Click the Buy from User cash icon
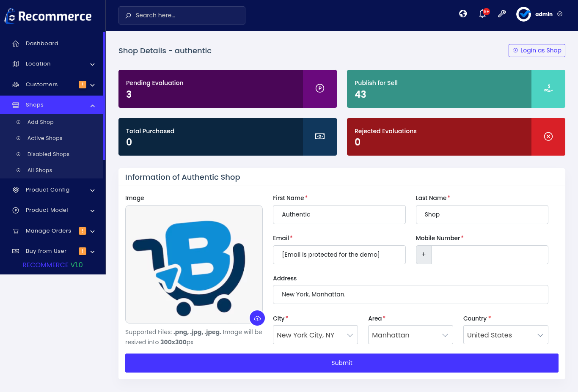This screenshot has height=392, width=578. coord(16,251)
